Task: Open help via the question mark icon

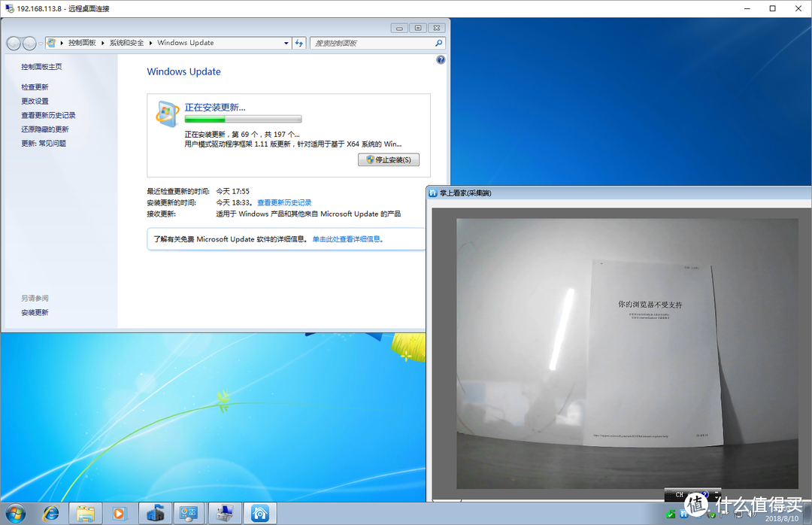Action: (x=441, y=59)
